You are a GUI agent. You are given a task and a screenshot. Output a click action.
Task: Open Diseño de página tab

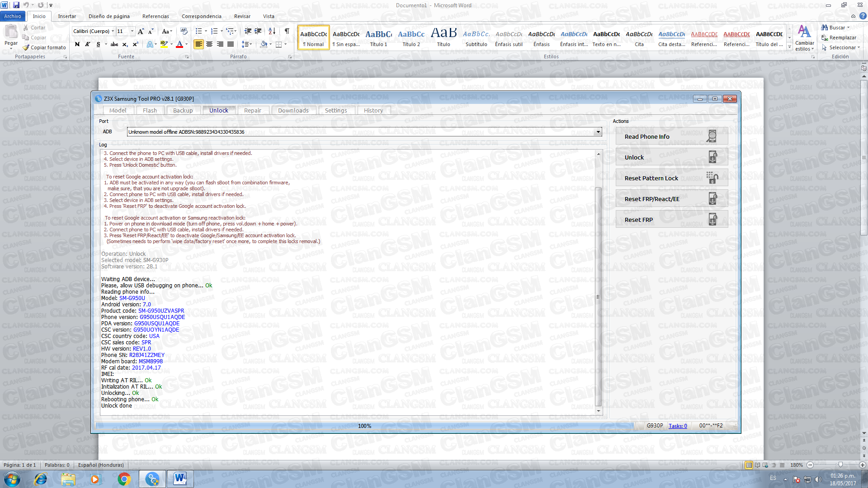point(109,16)
